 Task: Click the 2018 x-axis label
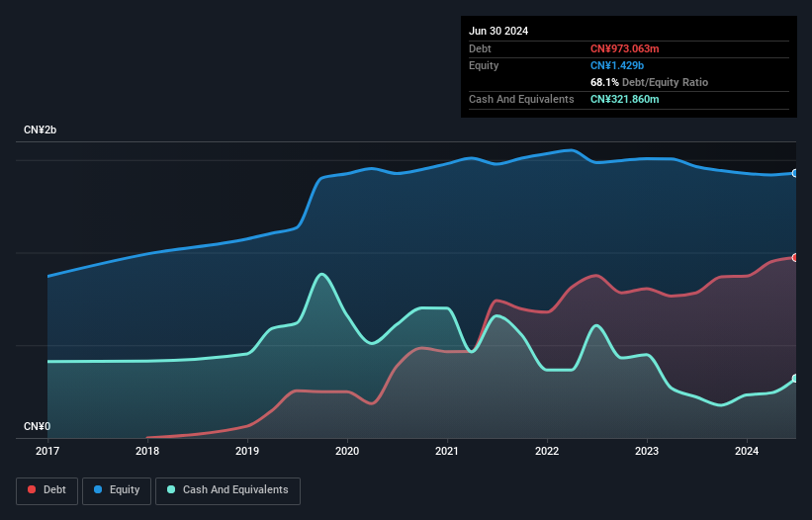pyautogui.click(x=147, y=451)
